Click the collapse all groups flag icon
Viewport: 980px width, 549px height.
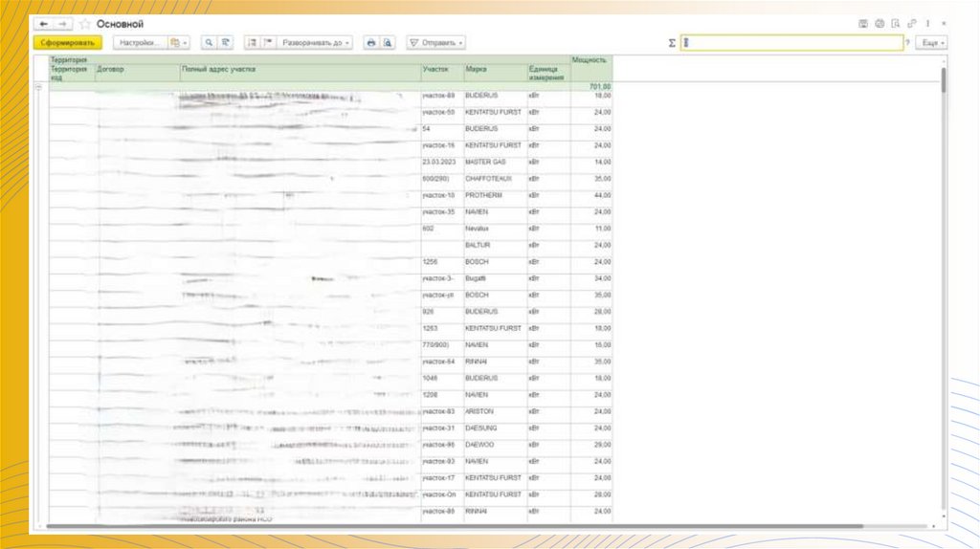tap(268, 42)
